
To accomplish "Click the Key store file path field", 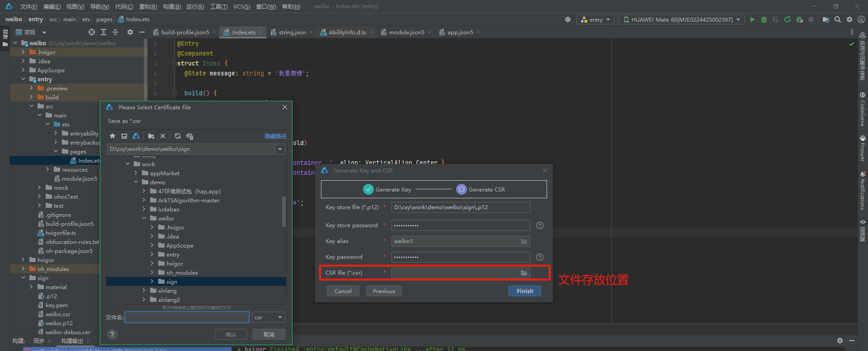I will pos(461,207).
